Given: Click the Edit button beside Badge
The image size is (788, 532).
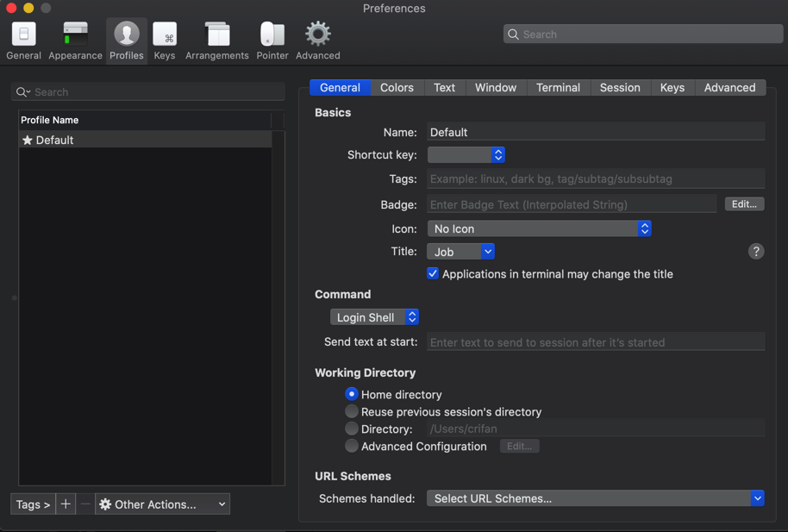Looking at the screenshot, I should click(x=744, y=204).
